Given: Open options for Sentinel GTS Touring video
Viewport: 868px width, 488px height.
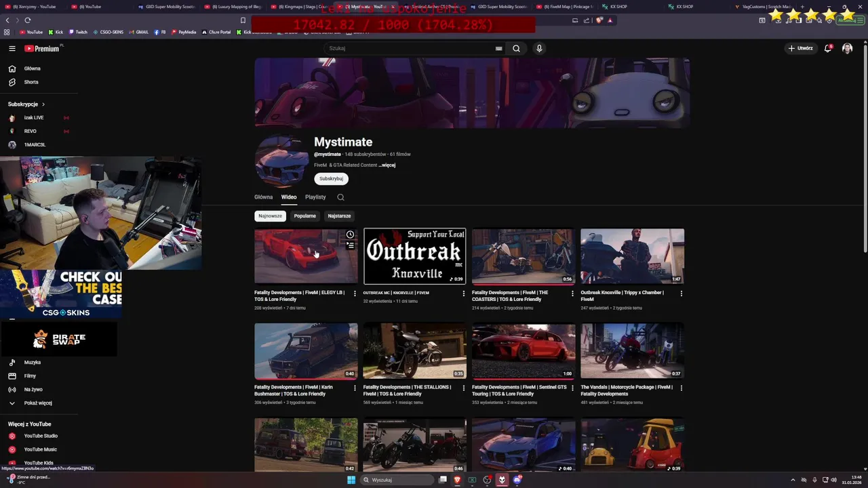Looking at the screenshot, I should pyautogui.click(x=572, y=388).
